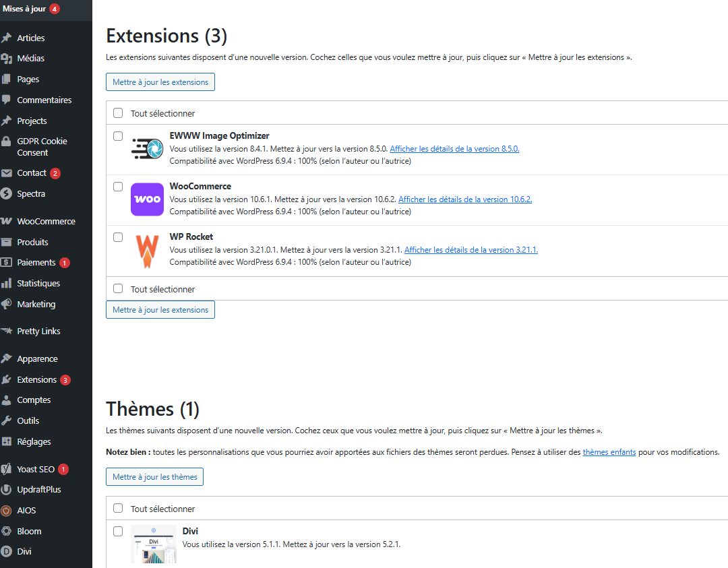Click the red '1' badge next to Paiements
728x568 pixels.
(x=65, y=263)
